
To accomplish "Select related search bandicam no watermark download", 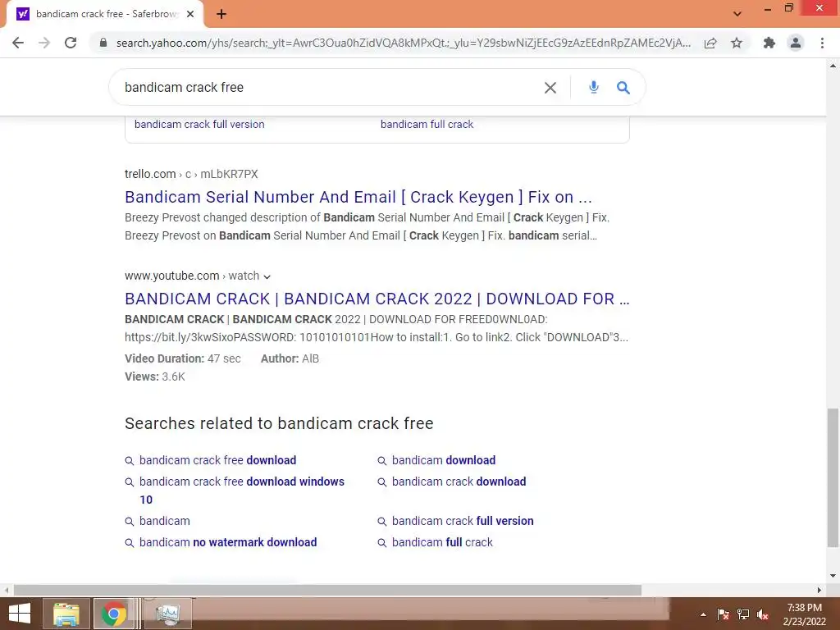I will (x=228, y=542).
